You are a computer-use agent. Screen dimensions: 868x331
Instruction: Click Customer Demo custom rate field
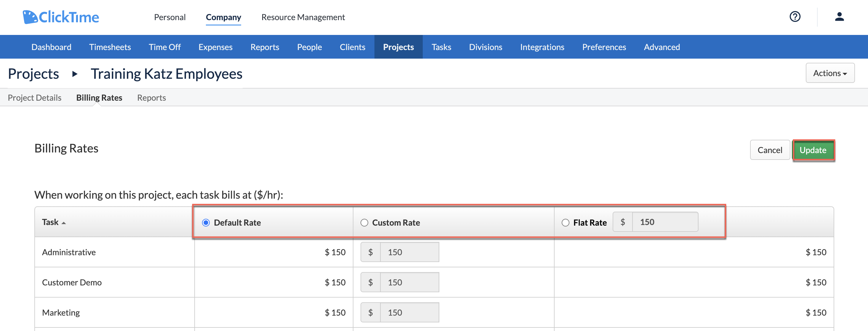[x=409, y=282]
